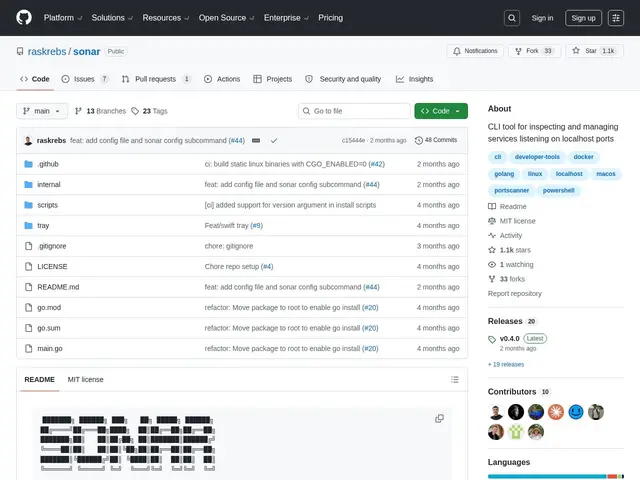The width and height of the screenshot is (640, 480).
Task: Open the first contributor avatar
Action: tap(496, 412)
